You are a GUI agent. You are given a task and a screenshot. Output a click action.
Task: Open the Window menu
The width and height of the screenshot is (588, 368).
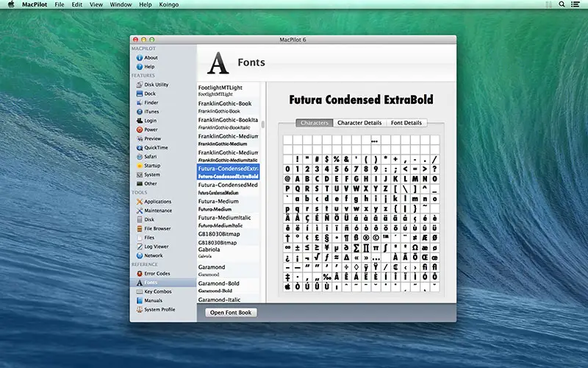point(121,4)
